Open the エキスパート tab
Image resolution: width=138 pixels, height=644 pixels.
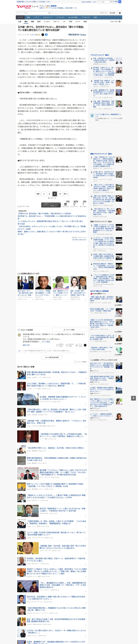coord(48,17)
